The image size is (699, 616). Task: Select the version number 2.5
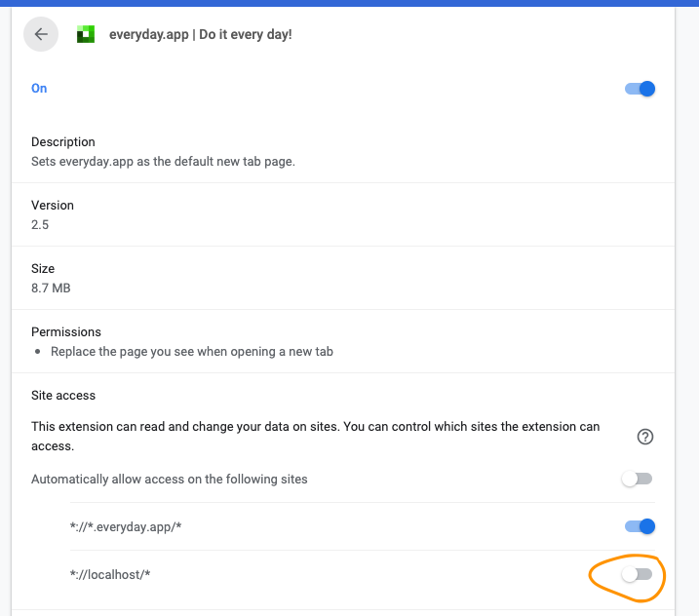[x=40, y=224]
